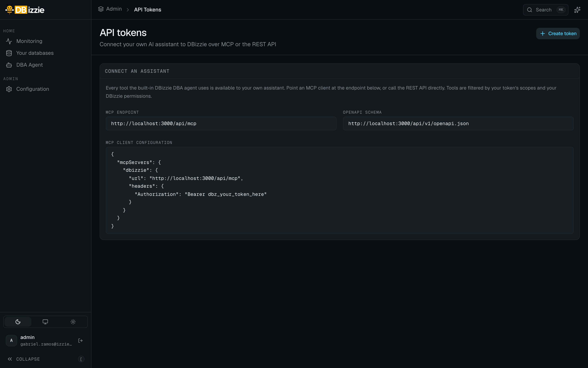Click the MCP client configuration code block
The image size is (588, 368).
pos(340,190)
